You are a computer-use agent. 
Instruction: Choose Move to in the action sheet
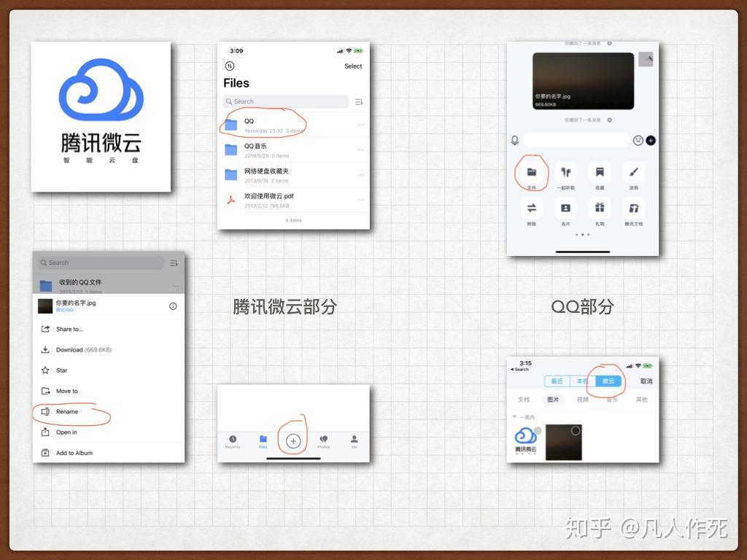coord(109,391)
